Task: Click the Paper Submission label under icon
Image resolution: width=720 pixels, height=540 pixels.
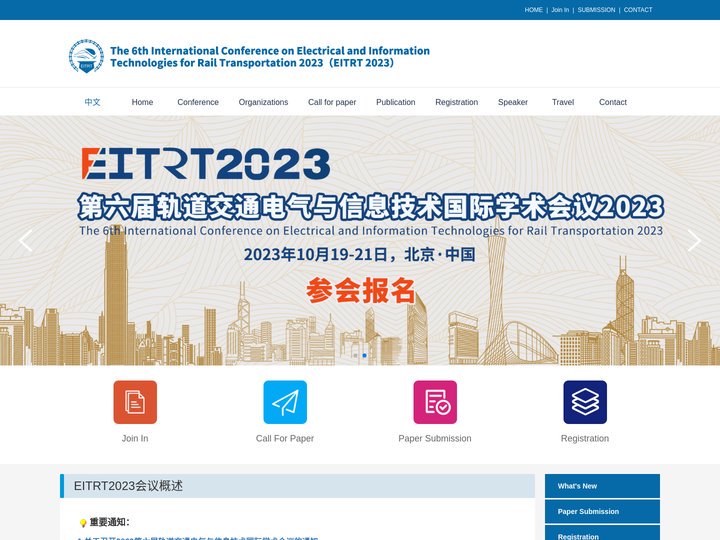Action: (435, 439)
